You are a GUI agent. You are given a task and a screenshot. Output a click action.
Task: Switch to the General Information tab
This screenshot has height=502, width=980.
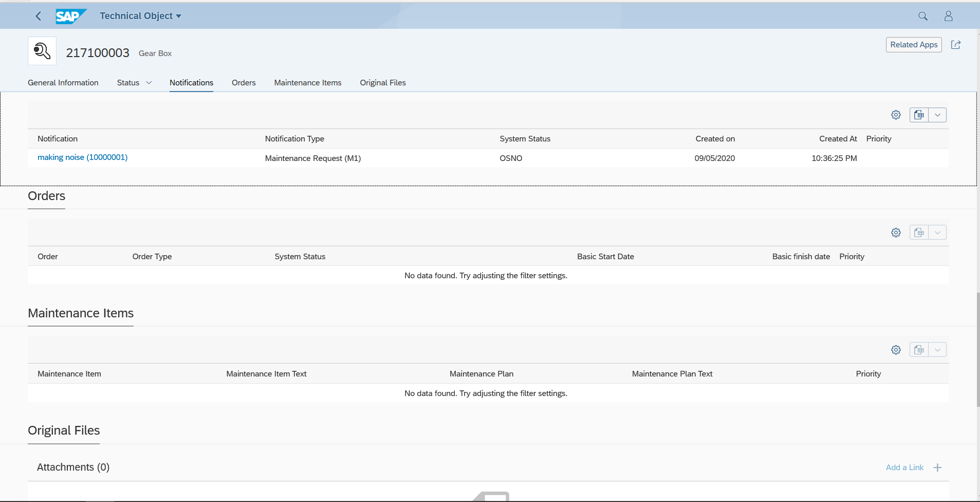(63, 83)
